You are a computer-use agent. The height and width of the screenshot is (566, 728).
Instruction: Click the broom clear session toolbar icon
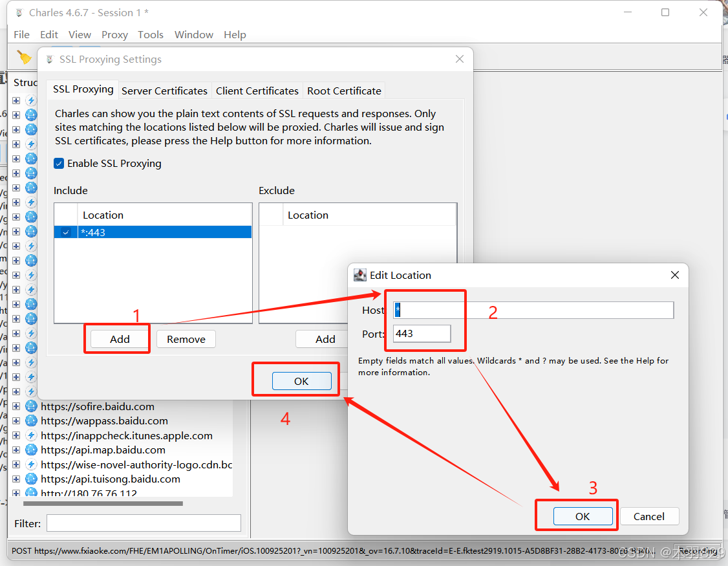pos(24,57)
